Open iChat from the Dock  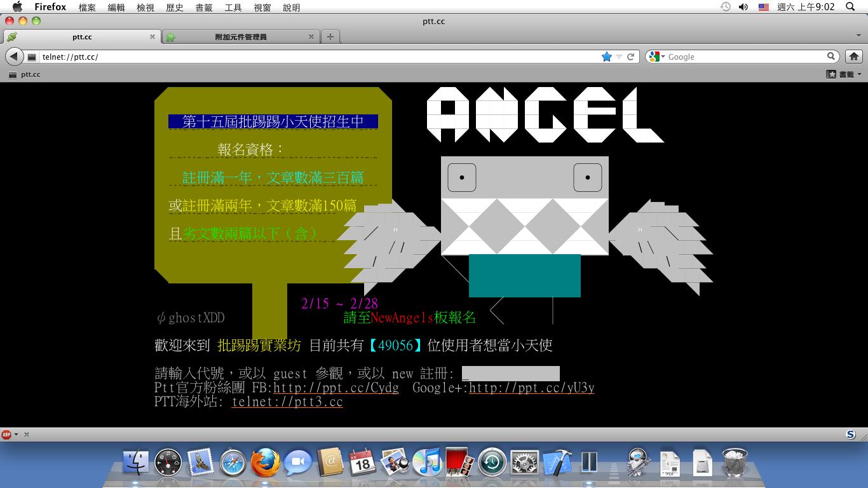[298, 462]
